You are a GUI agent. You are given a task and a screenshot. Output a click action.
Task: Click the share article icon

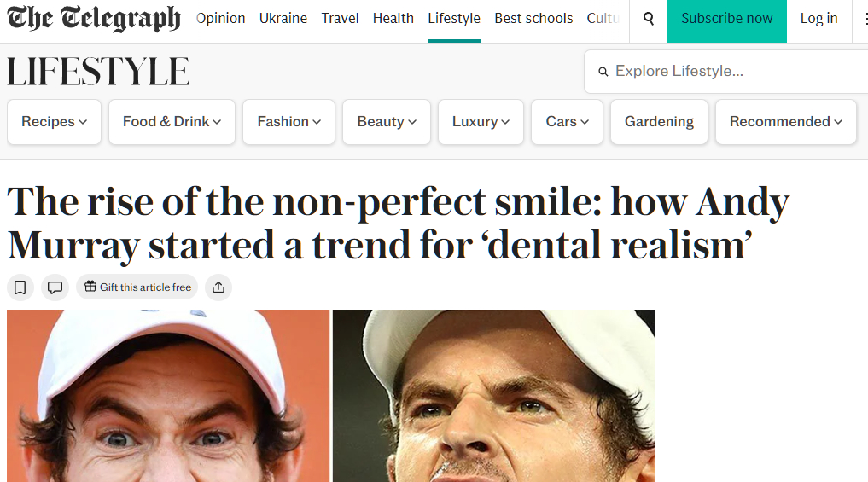(218, 287)
